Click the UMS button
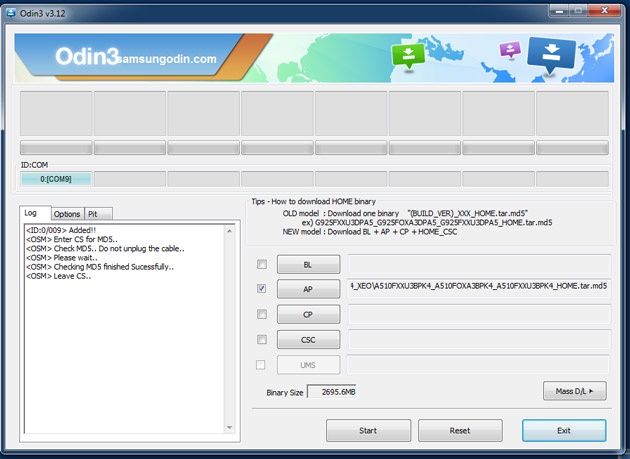This screenshot has height=459, width=630. (308, 365)
